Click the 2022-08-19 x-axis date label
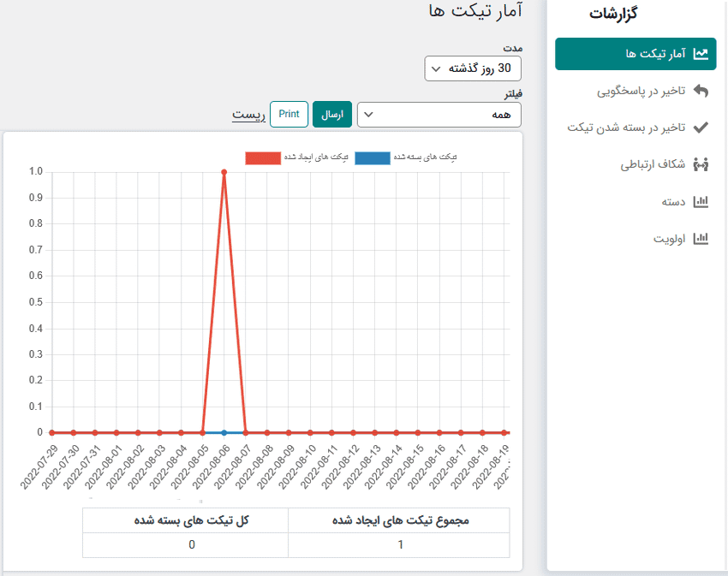Viewport: 728px width, 576px height. pyautogui.click(x=492, y=466)
